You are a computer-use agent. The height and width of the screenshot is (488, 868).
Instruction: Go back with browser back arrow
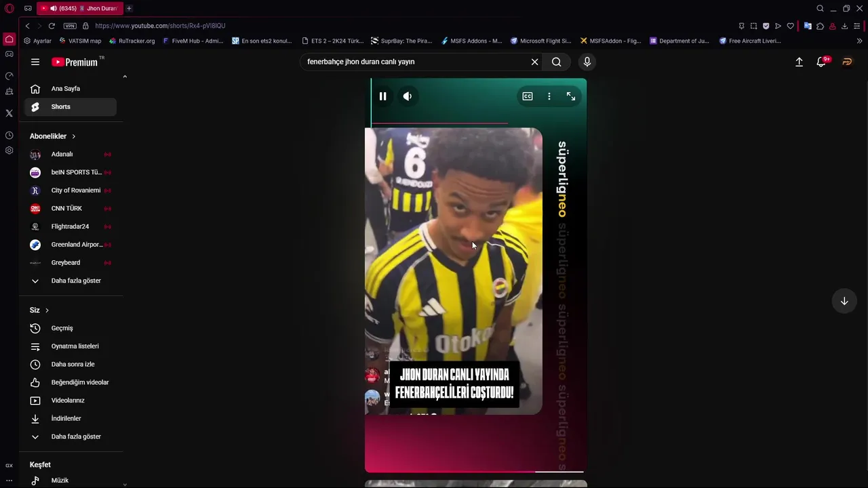(x=27, y=26)
